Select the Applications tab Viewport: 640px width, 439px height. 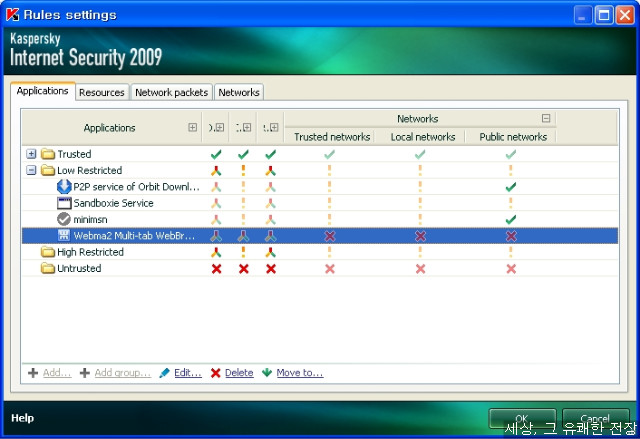42,91
